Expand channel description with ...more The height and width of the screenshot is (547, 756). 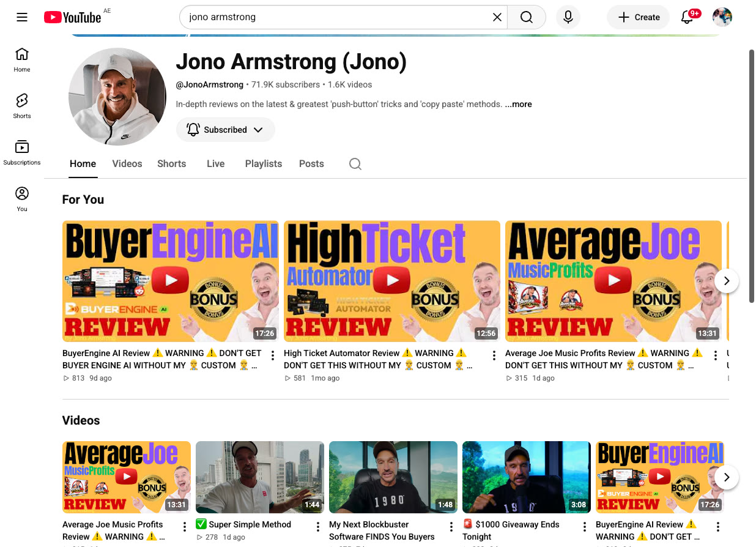click(x=518, y=104)
